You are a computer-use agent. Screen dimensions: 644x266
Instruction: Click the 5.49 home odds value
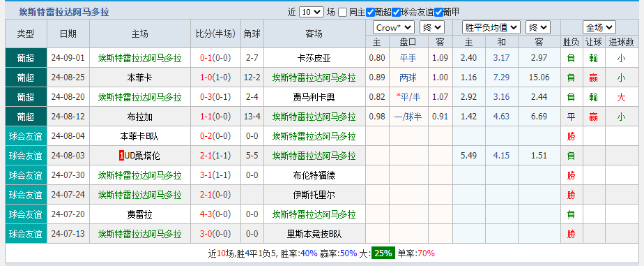468,156
